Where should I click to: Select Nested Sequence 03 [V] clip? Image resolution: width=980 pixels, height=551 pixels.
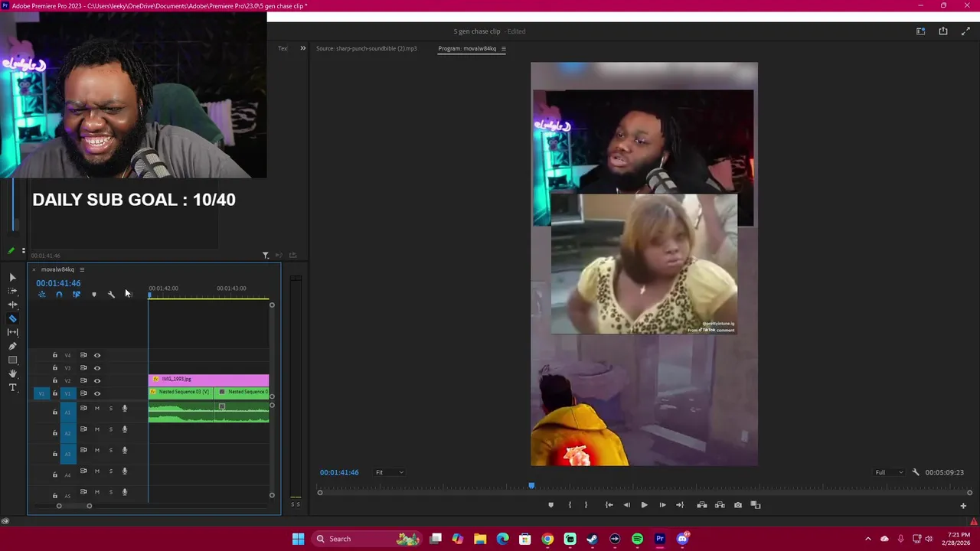179,392
